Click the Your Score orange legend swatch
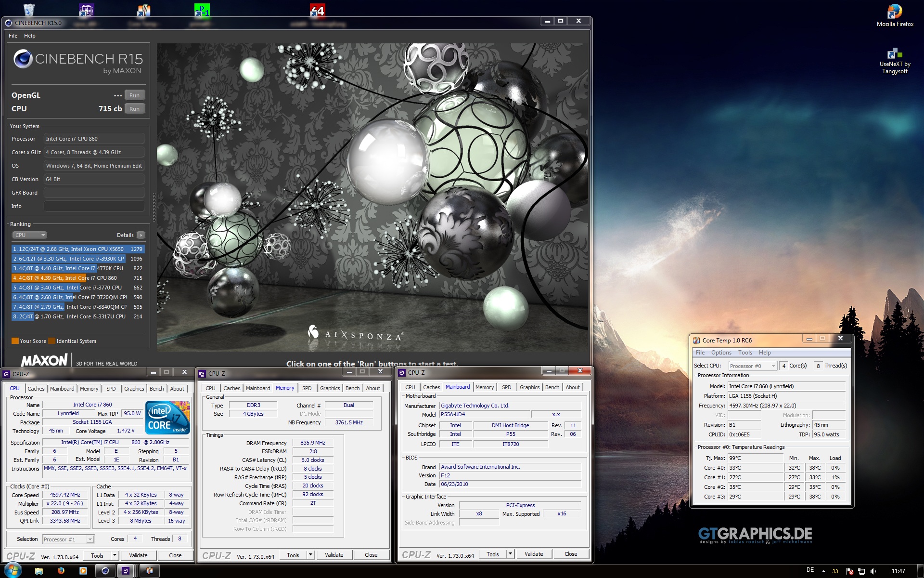 pyautogui.click(x=15, y=341)
